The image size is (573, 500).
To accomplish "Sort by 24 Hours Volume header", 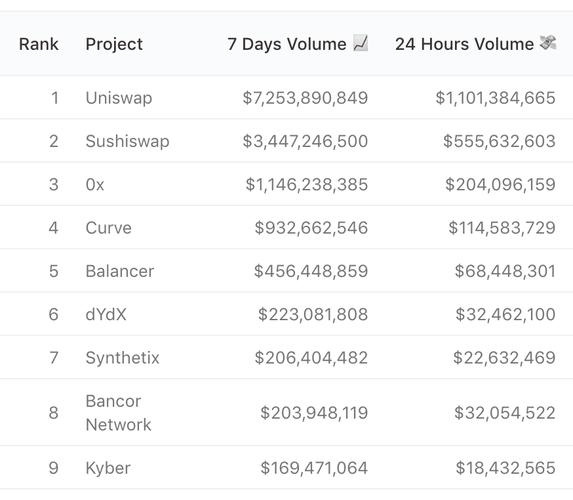I will (x=464, y=44).
